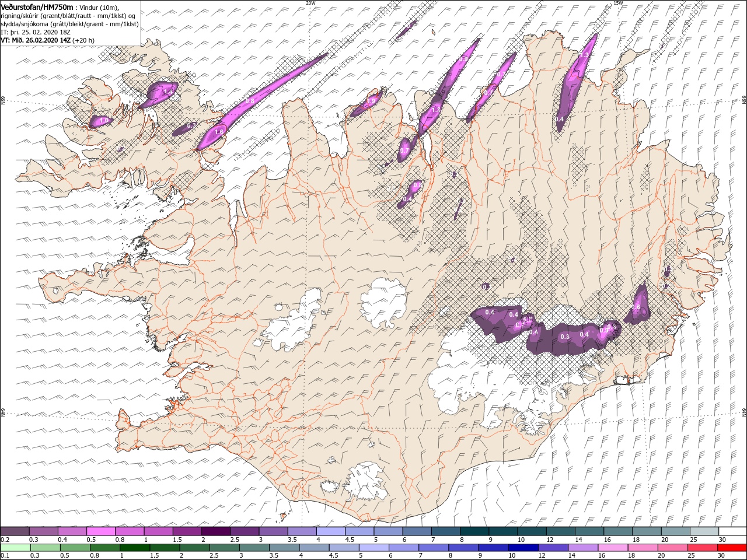Screen dimensions: 747x560
Task: Click lower legend swatch starting at 4.5
Action: (344, 548)
